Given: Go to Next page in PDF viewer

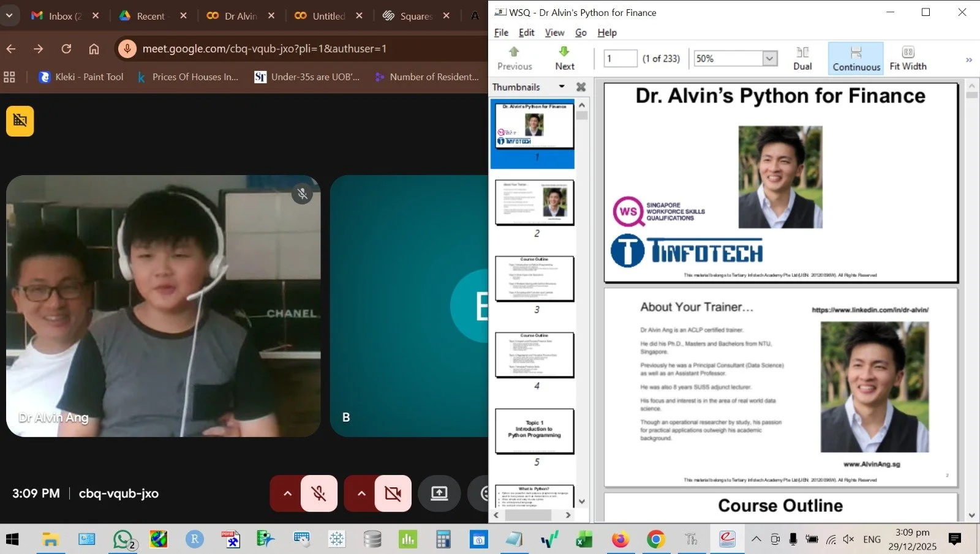Looking at the screenshot, I should tap(565, 59).
